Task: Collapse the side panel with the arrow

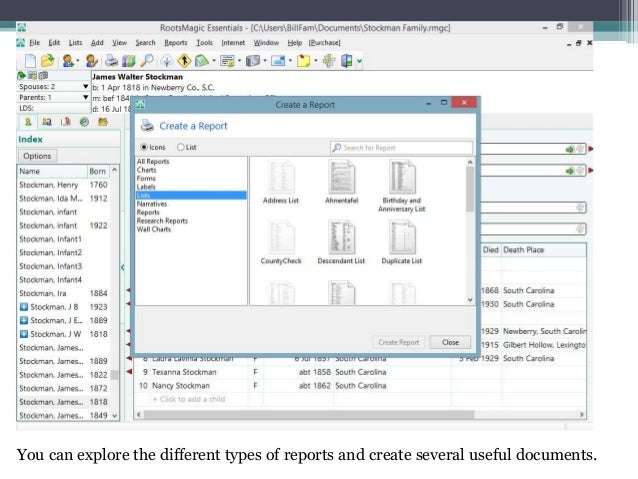Action: (x=123, y=267)
